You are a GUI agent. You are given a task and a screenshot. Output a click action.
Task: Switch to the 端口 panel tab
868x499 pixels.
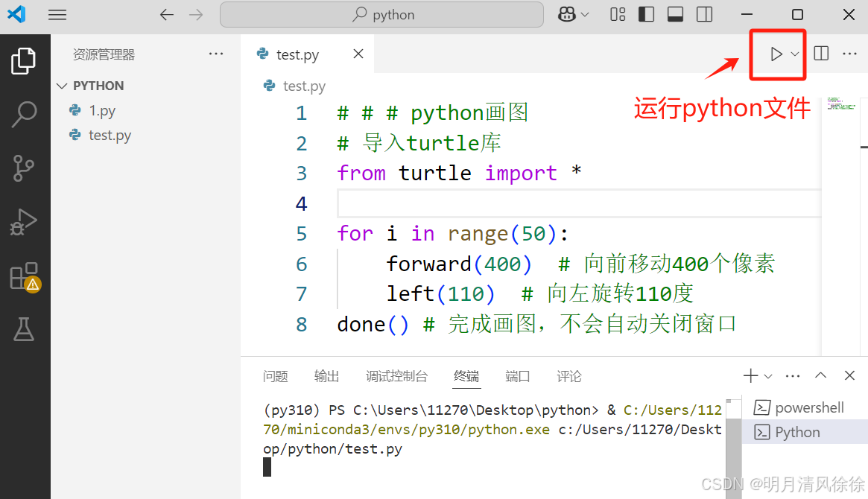[x=518, y=377]
